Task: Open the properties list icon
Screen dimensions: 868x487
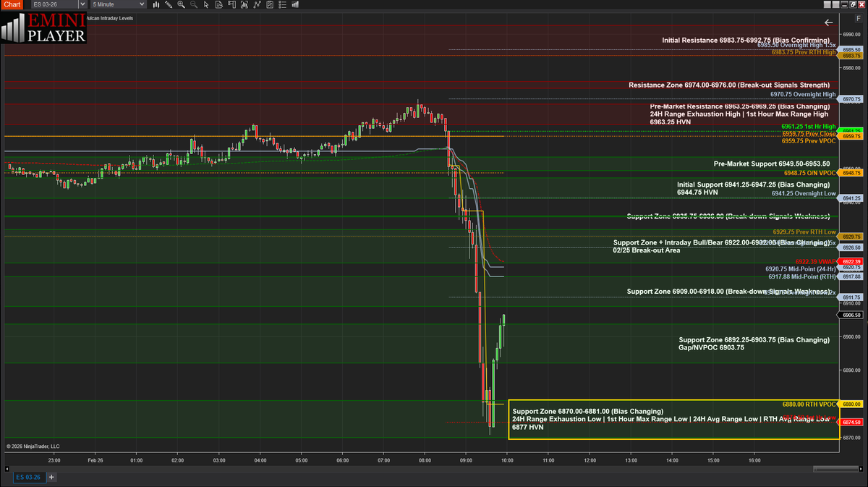Action: click(x=282, y=4)
